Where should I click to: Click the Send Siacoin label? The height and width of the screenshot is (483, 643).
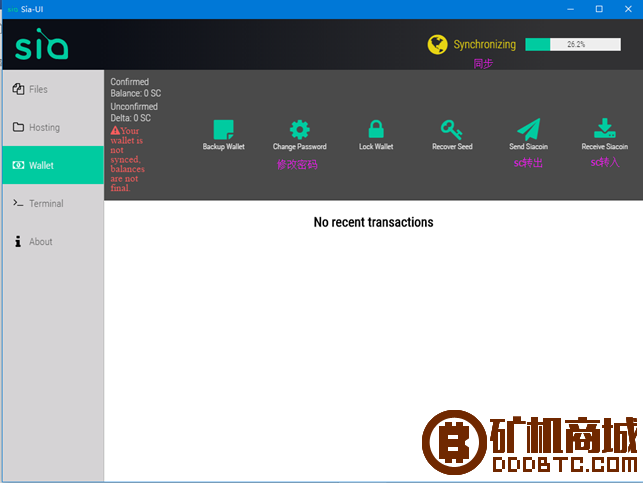[x=529, y=147]
